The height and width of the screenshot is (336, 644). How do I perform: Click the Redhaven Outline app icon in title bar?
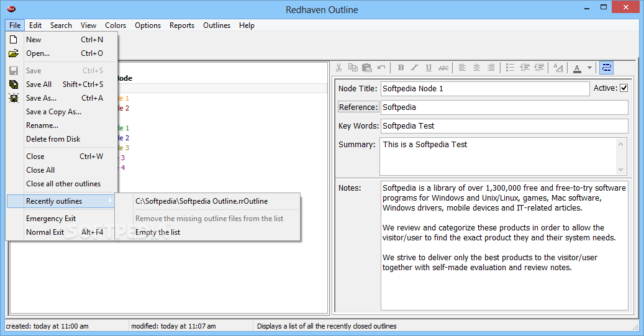(11, 9)
